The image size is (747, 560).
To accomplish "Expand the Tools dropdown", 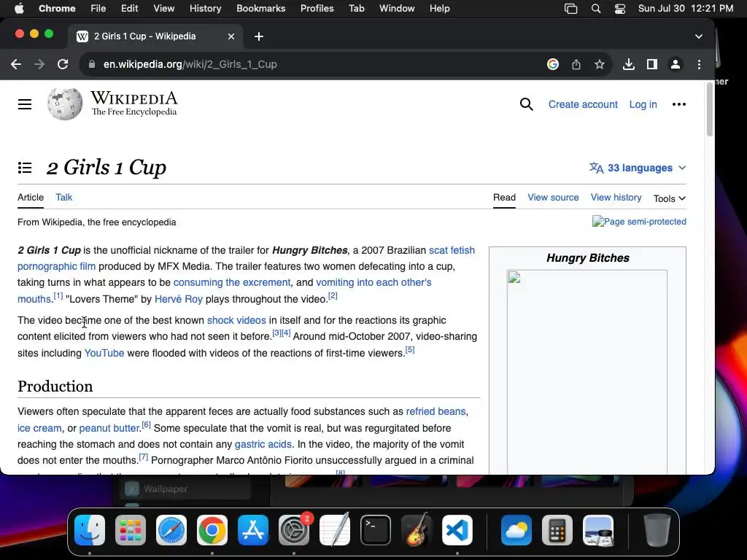I will (670, 198).
